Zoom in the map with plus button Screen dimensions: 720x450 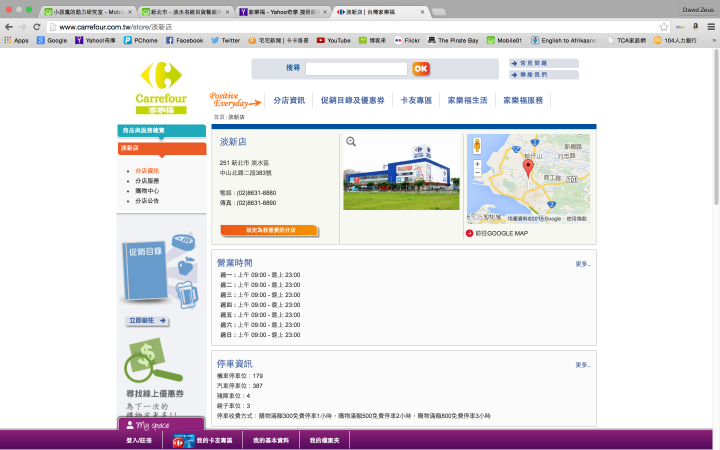[x=478, y=163]
